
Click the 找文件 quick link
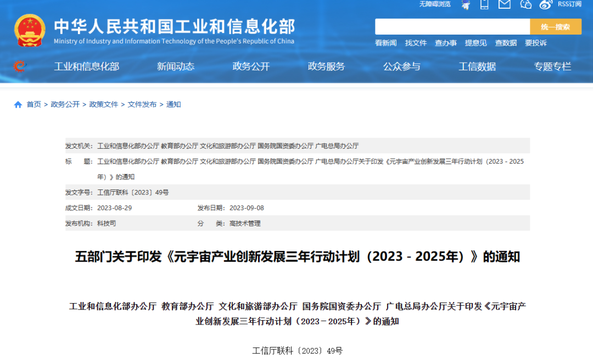click(416, 43)
